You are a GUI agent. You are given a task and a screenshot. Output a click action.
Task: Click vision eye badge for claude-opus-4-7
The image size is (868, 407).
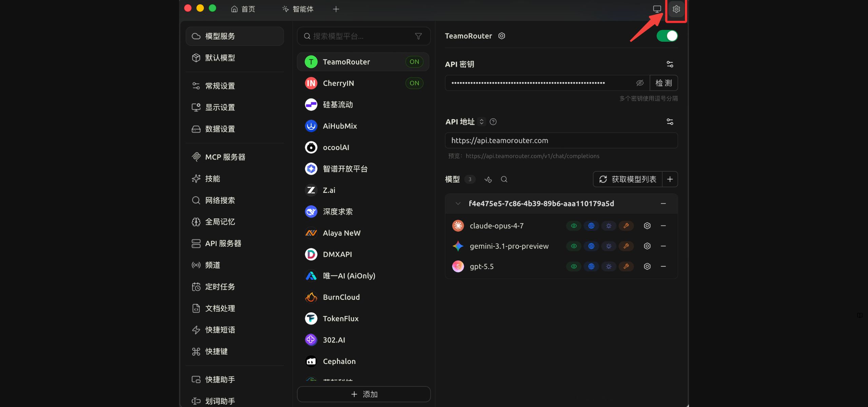click(x=574, y=226)
